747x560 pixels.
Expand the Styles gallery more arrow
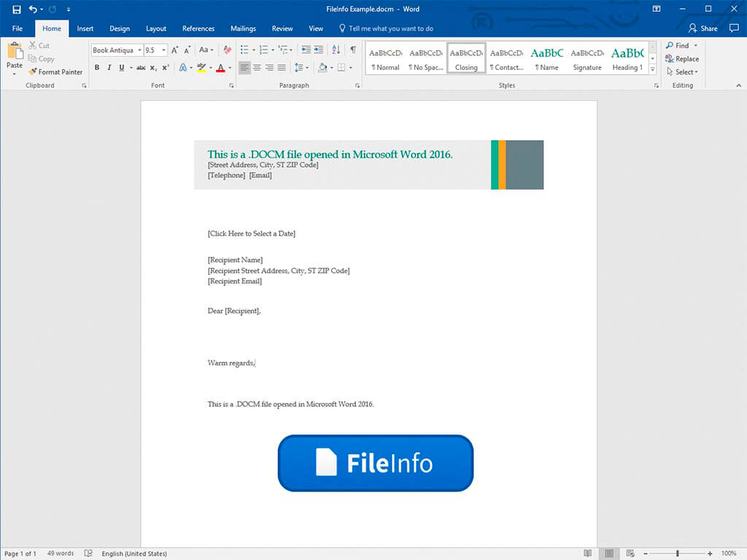click(x=651, y=70)
